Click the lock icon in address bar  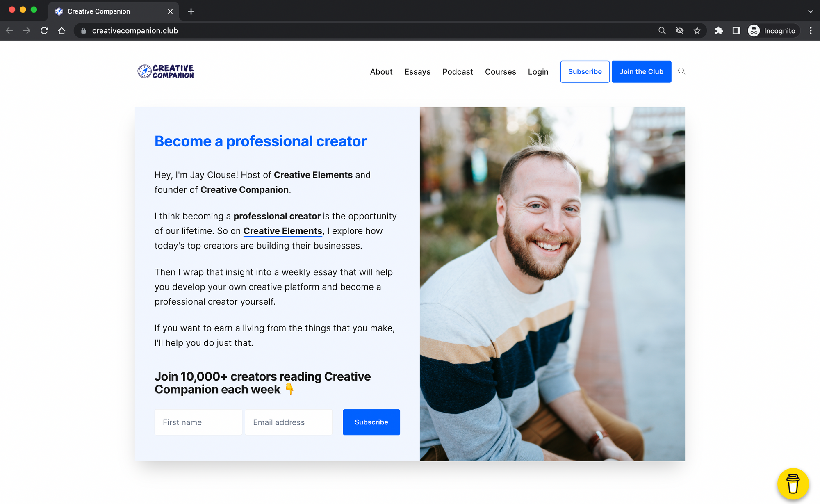click(x=84, y=31)
